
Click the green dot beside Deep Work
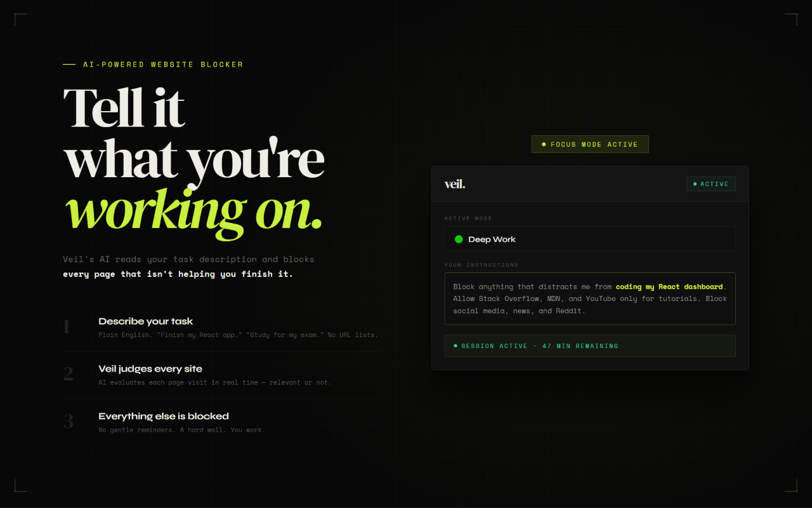[459, 239]
